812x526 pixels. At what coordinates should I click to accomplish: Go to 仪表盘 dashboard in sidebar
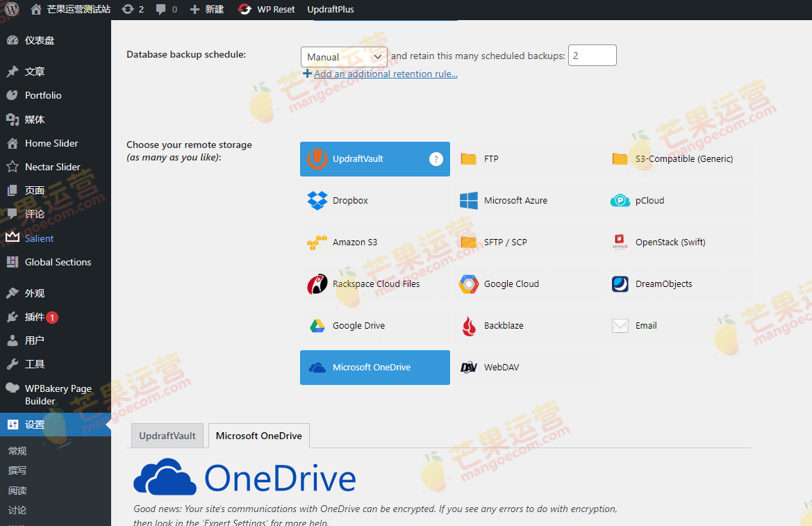56,40
